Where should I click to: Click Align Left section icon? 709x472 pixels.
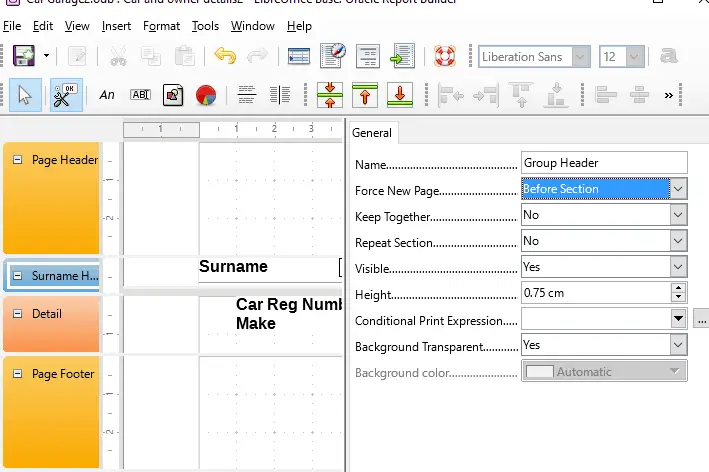tap(450, 95)
